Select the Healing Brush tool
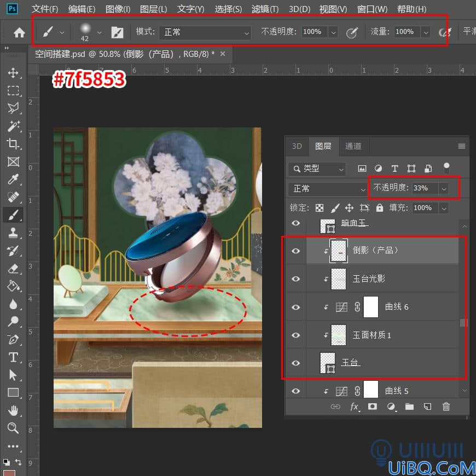 [13, 197]
